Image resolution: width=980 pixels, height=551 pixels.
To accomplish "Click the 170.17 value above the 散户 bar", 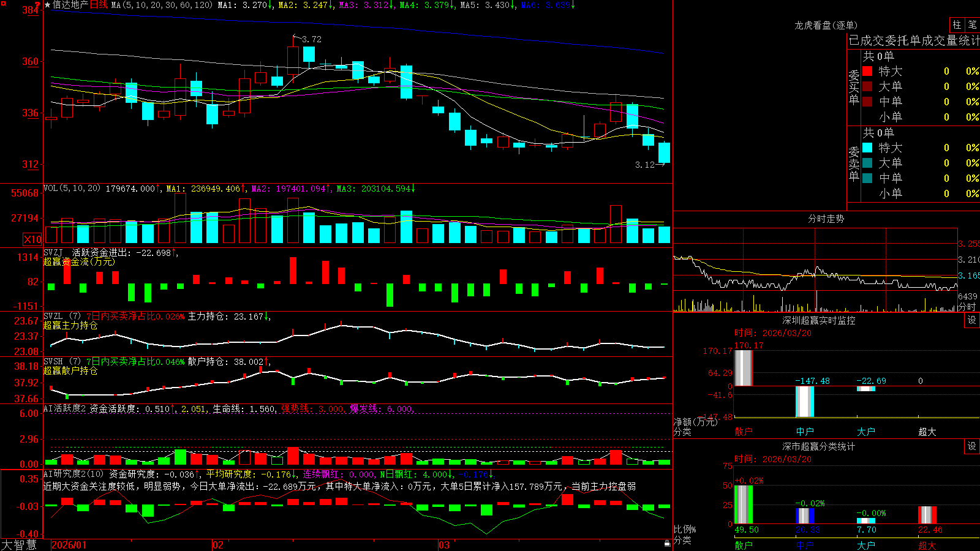I will pos(749,345).
